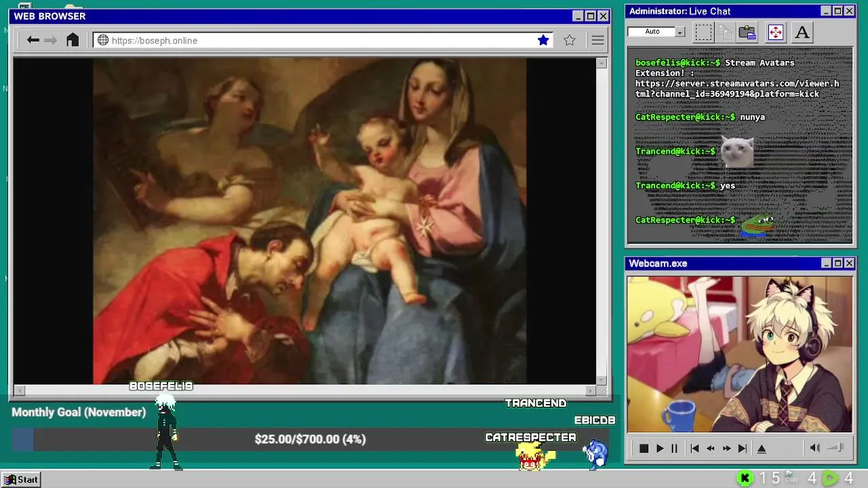Screen dimensions: 868x488
Task: Maximize the Live Chat window
Action: point(837,11)
